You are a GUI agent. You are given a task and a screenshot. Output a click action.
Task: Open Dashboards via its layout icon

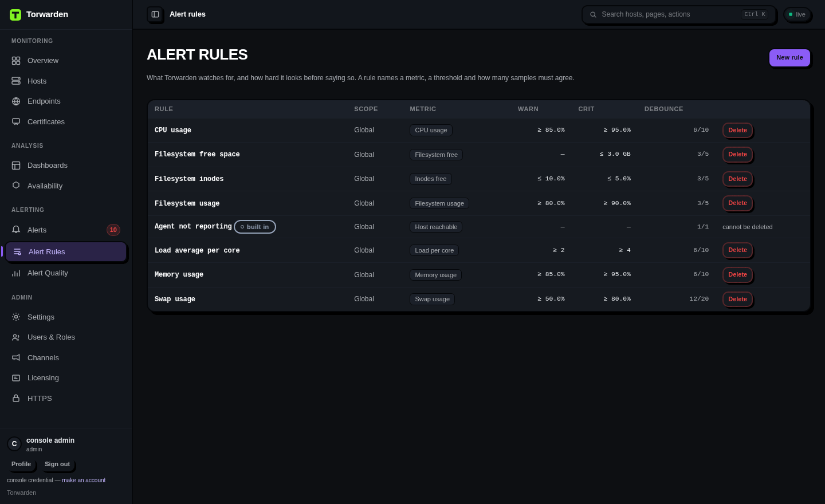(16, 166)
